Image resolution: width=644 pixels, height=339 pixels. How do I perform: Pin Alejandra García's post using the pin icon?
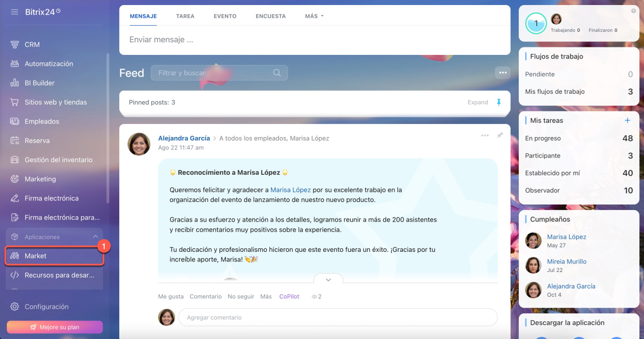(x=500, y=135)
